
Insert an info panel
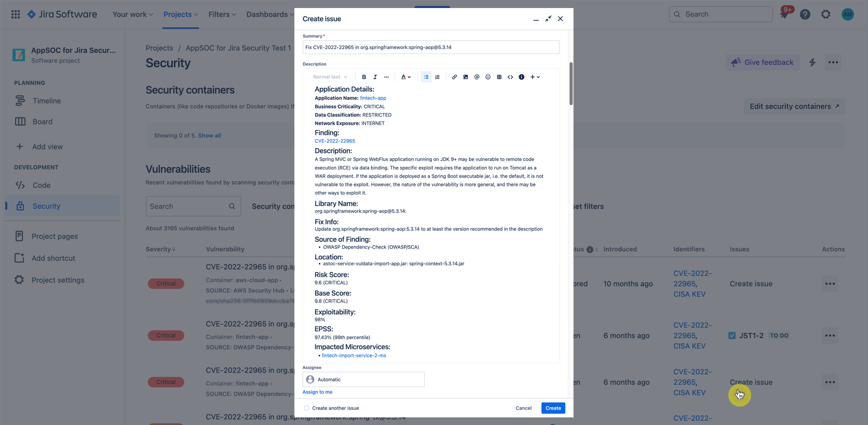pos(522,77)
